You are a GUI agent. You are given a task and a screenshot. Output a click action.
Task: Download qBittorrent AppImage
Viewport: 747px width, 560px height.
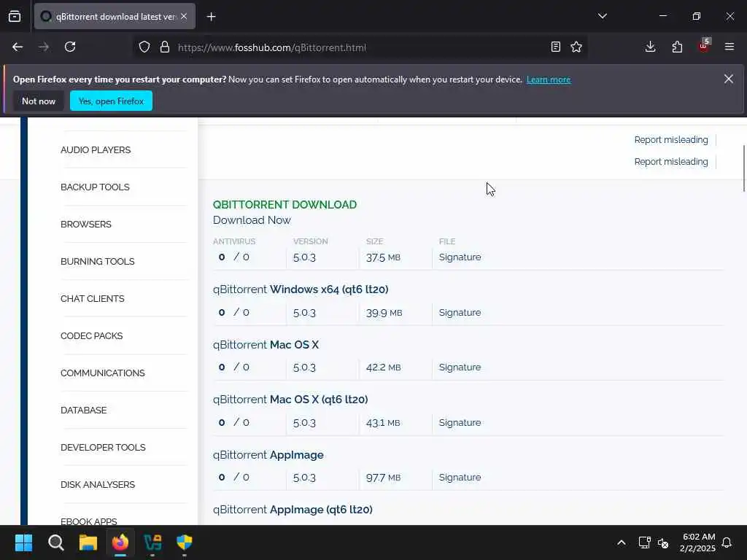click(x=268, y=455)
